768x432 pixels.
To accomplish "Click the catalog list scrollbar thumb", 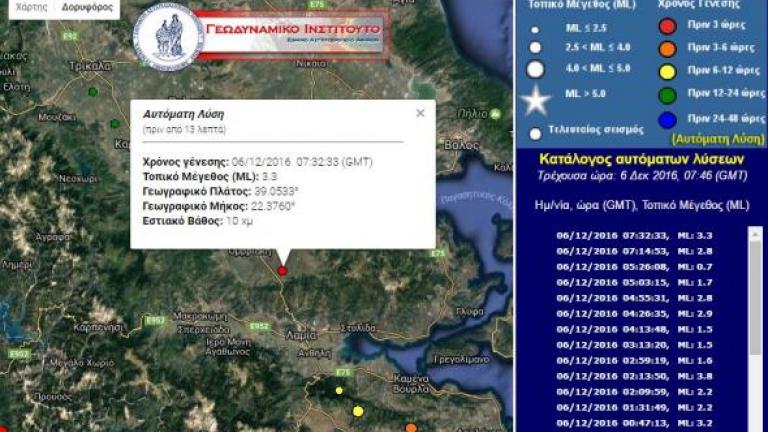I will [x=756, y=299].
